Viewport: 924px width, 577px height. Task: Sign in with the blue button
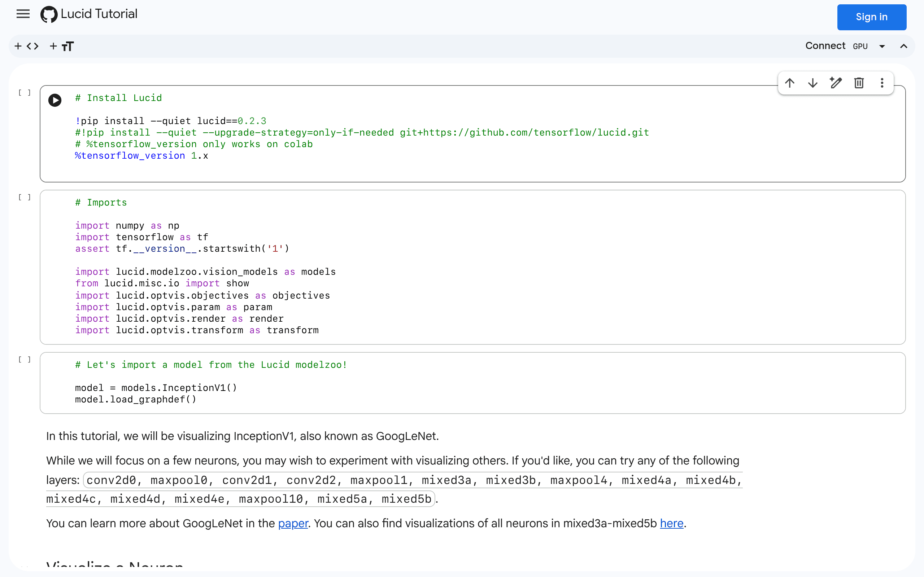click(872, 17)
